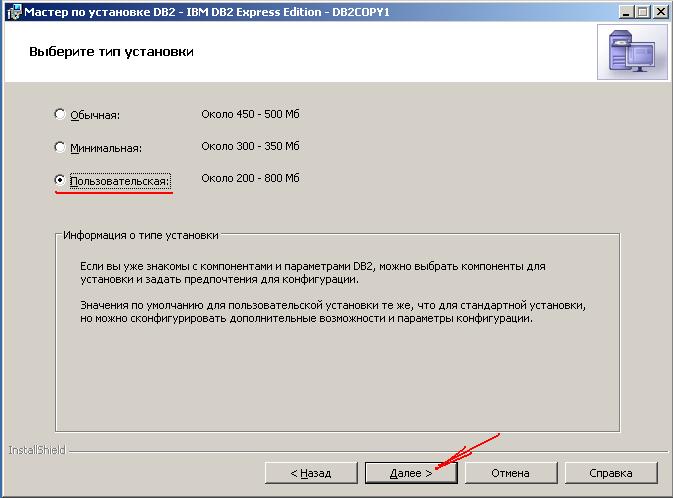The height and width of the screenshot is (498, 673).
Task: Open help with the Справка button
Action: 611,473
